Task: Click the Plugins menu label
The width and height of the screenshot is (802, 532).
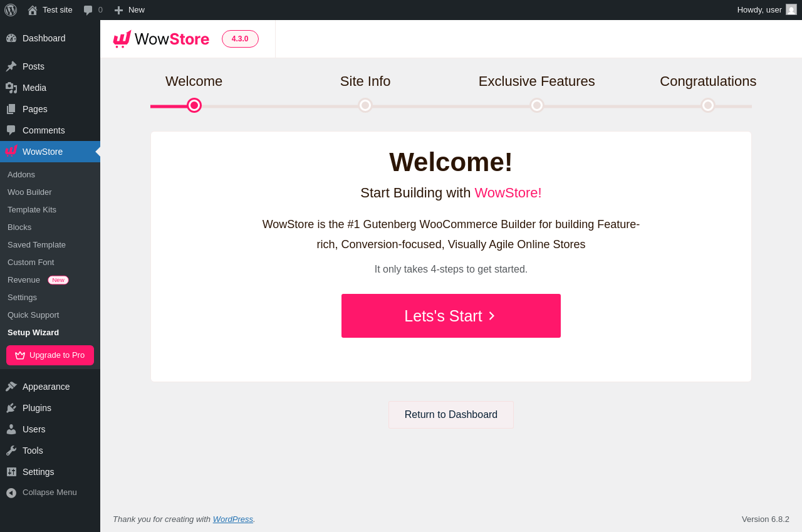Action: pyautogui.click(x=37, y=408)
